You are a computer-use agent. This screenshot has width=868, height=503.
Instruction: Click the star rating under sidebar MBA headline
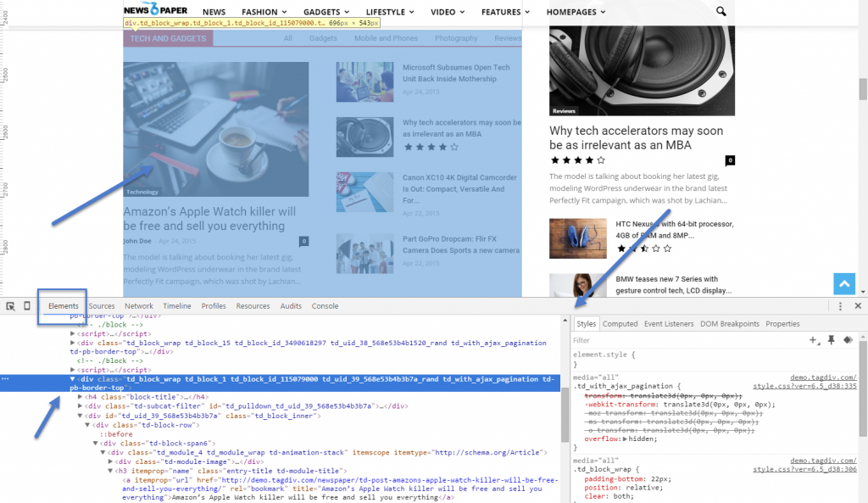(577, 160)
